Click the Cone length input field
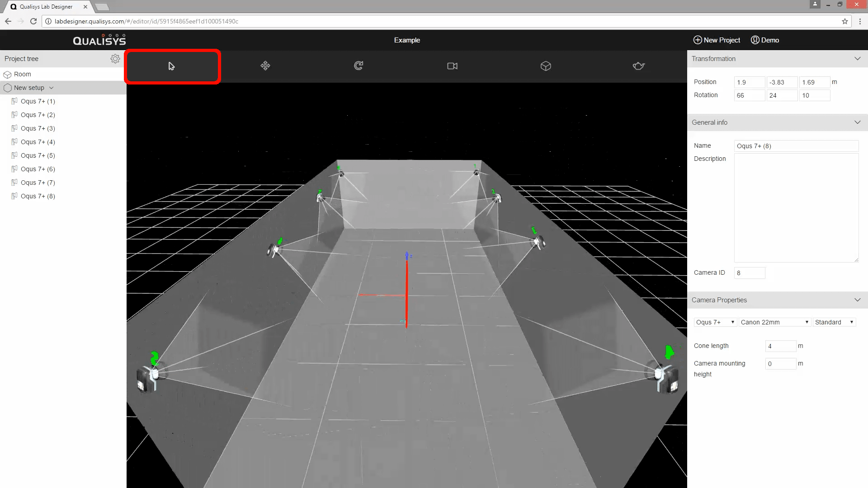 tap(780, 346)
